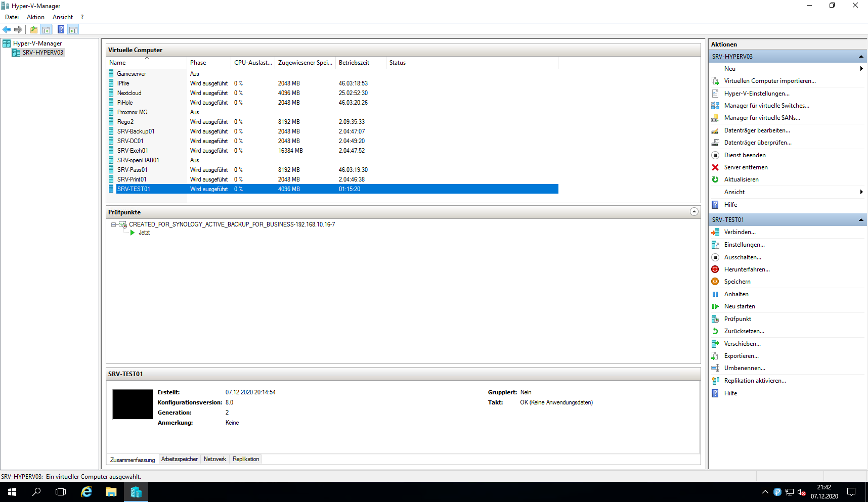Select the Jetzt checkpoint entry

(x=144, y=233)
